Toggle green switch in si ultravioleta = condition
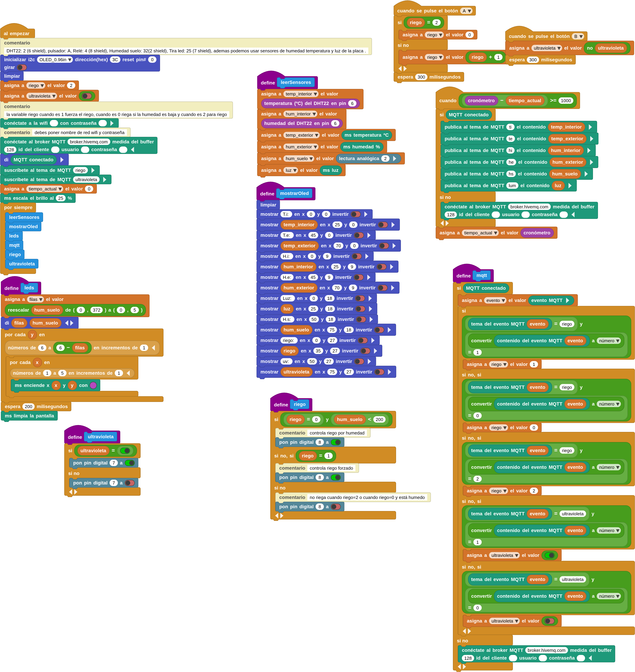The width and height of the screenshot is (635, 672). 125,451
